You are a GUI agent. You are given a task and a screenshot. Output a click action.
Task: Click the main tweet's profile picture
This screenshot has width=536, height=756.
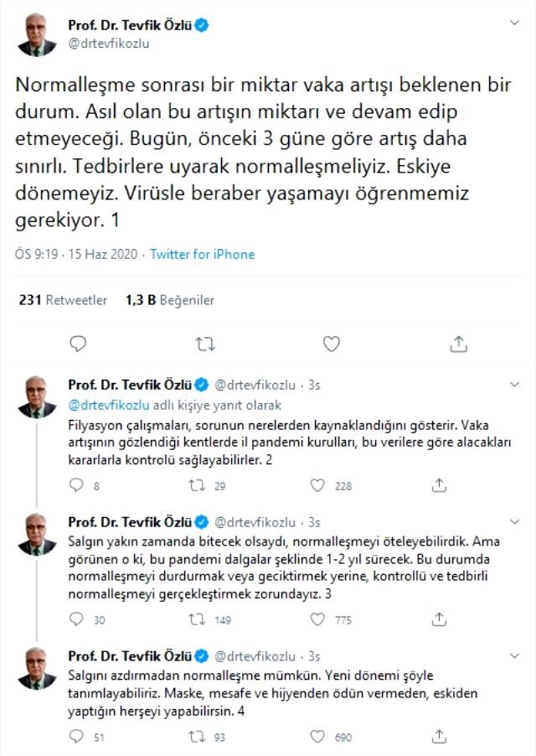click(35, 34)
